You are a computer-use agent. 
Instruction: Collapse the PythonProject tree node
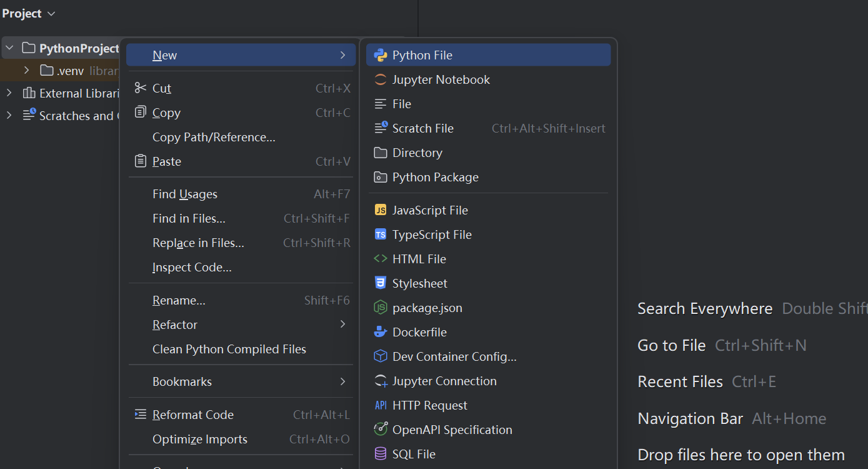9,48
